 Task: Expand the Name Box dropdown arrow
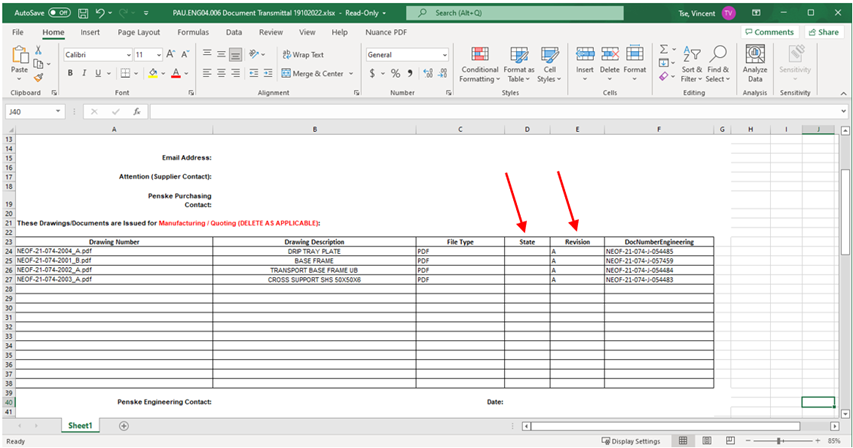[58, 111]
